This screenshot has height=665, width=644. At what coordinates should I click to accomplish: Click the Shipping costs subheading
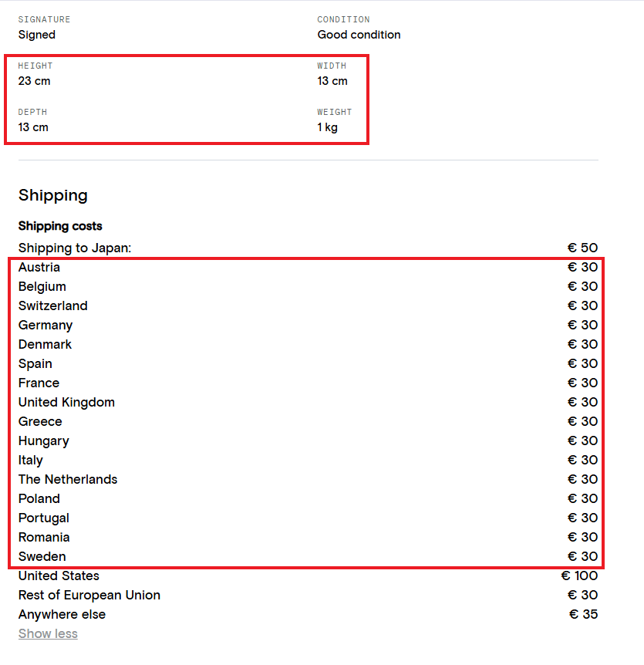[60, 226]
